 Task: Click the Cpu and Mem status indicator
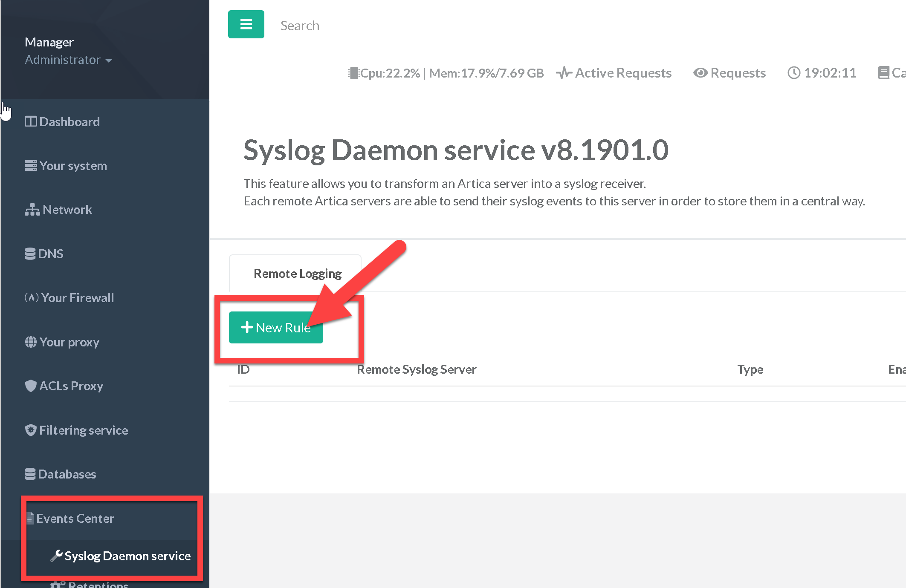(x=446, y=73)
